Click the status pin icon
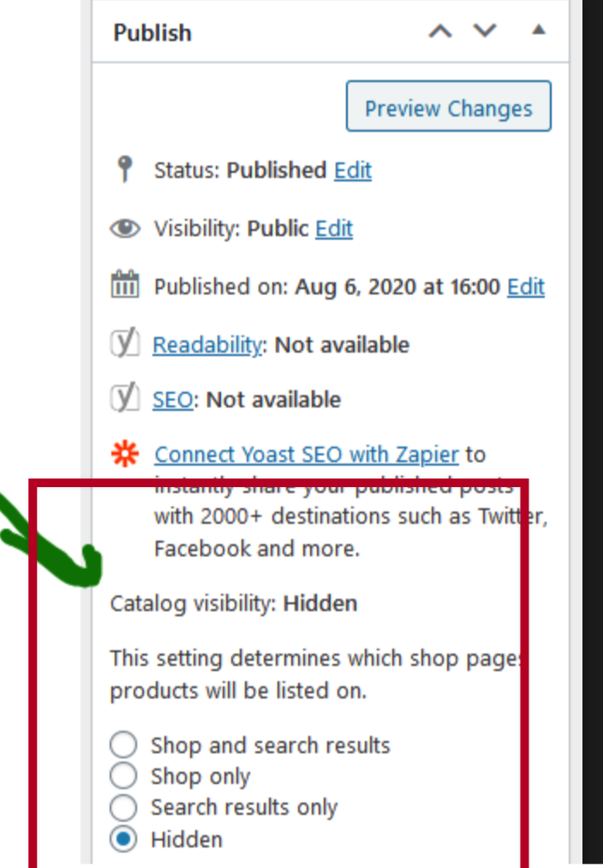The width and height of the screenshot is (603, 868). click(x=125, y=169)
